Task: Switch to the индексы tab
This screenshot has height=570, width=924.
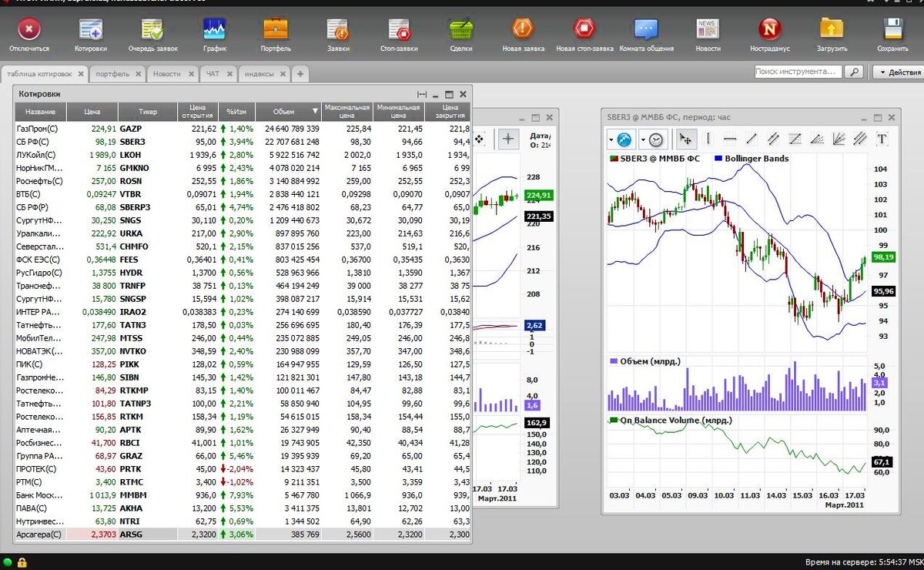Action: 264,74
